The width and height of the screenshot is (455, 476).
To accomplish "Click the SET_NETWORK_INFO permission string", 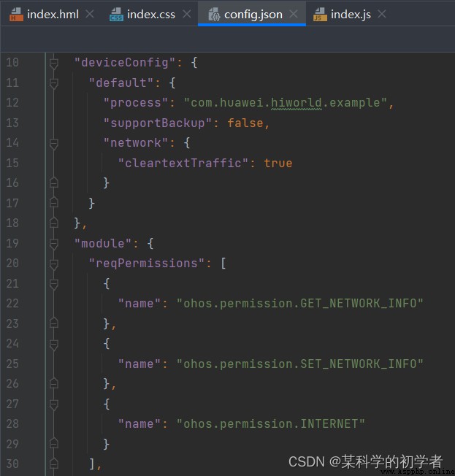I will tap(299, 364).
